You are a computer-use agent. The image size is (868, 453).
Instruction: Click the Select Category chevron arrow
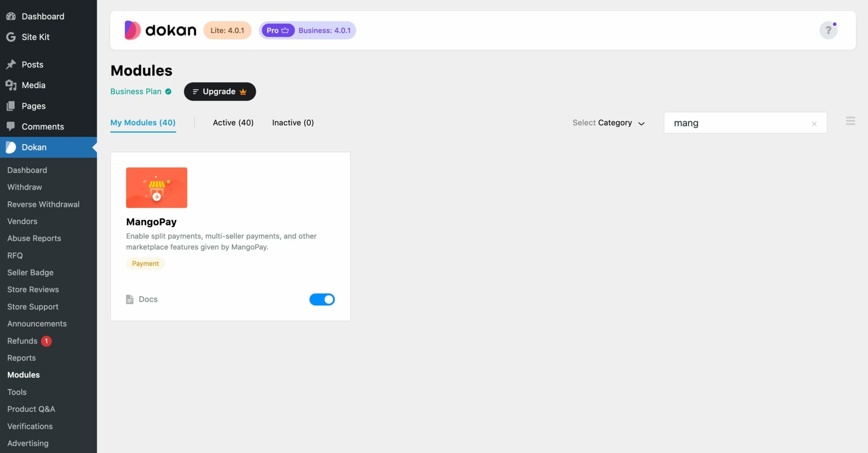641,123
